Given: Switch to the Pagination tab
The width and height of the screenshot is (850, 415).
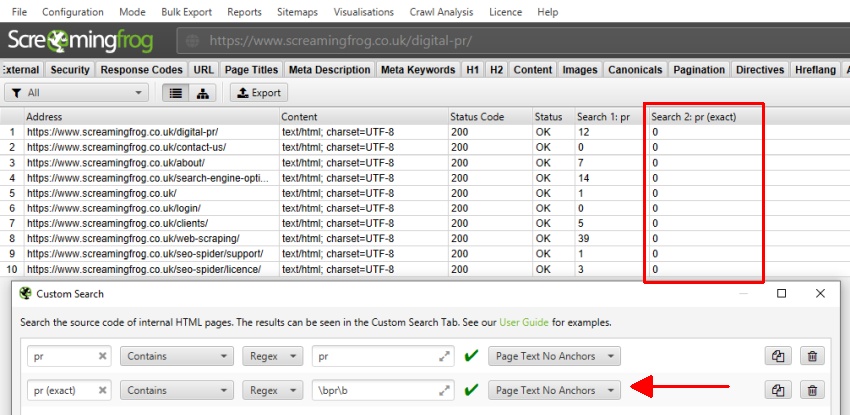Looking at the screenshot, I should click(699, 70).
